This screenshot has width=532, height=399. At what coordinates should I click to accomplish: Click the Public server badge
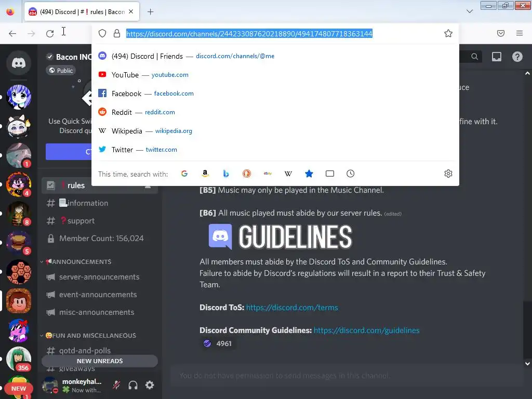(x=61, y=70)
